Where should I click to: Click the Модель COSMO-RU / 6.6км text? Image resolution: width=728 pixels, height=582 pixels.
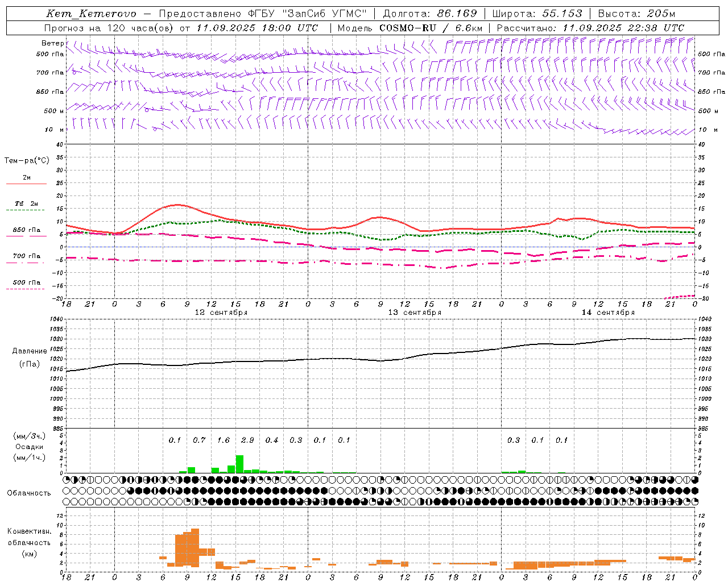click(x=410, y=28)
